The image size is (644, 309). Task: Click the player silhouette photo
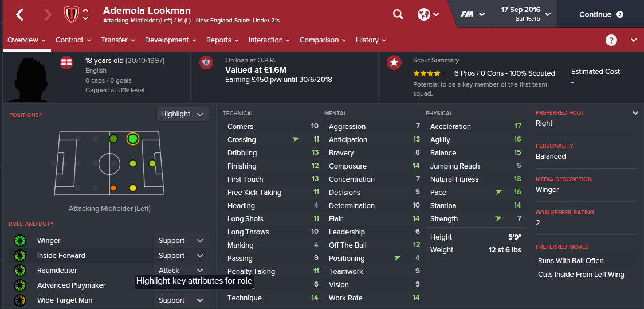coord(28,79)
